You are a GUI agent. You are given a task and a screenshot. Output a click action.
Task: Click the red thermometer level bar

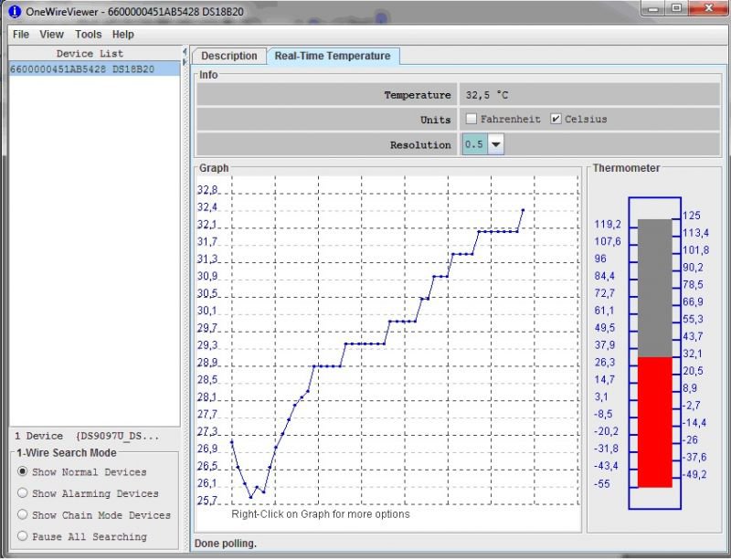654,421
